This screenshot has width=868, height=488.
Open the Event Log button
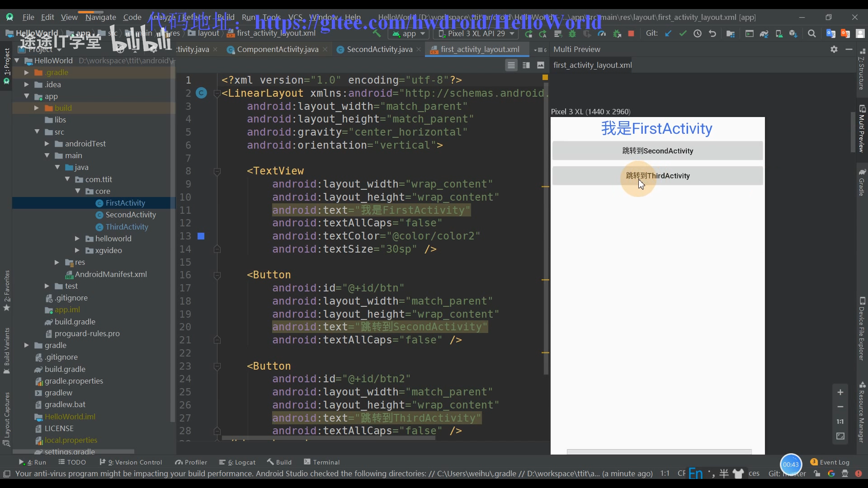pos(830,462)
